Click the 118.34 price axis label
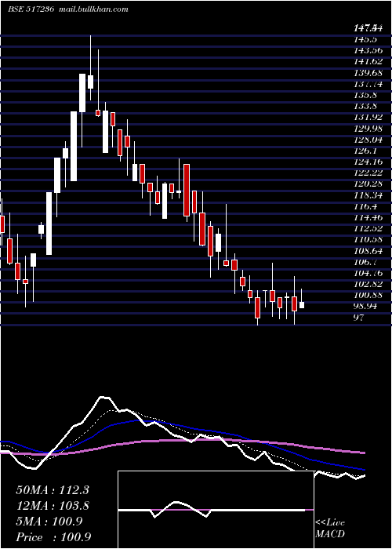Viewport: 392px width, 549px height. 368,195
